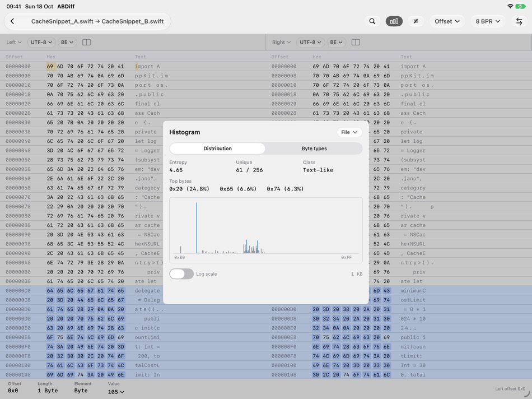This screenshot has width=532, height=399.
Task: Click top byte 0x74 (6.3%)
Action: [286, 189]
